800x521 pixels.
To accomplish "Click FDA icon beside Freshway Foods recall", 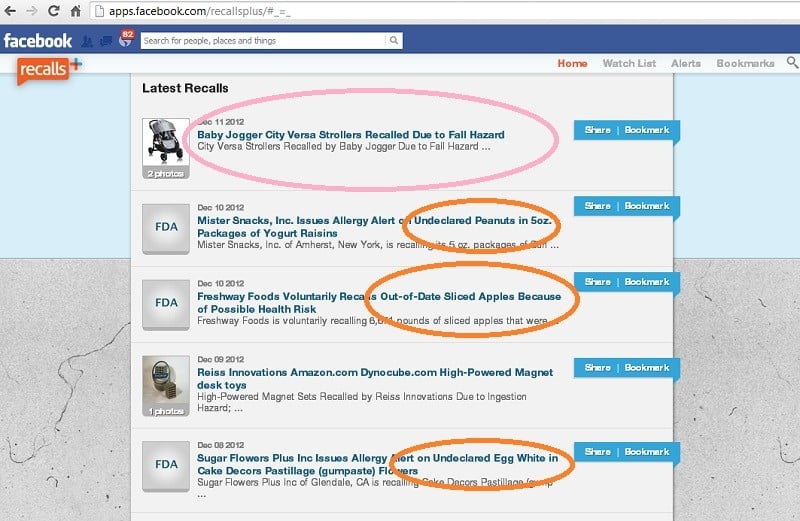I will click(166, 304).
